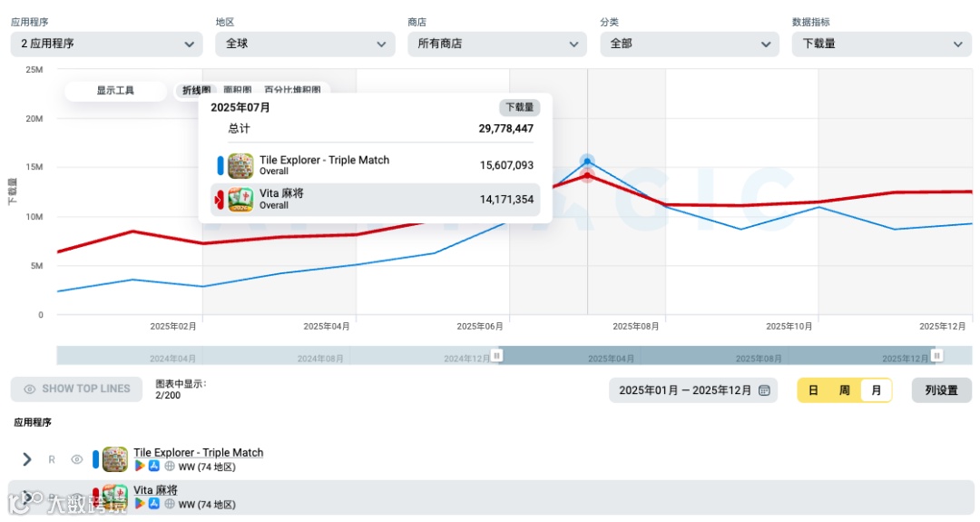Select the 日 daily granularity
This screenshot has height=522, width=980.
pos(813,390)
